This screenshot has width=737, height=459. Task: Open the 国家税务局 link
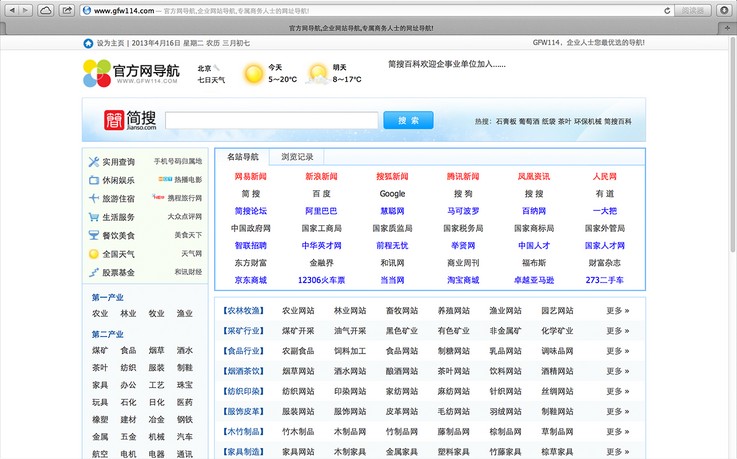(463, 228)
